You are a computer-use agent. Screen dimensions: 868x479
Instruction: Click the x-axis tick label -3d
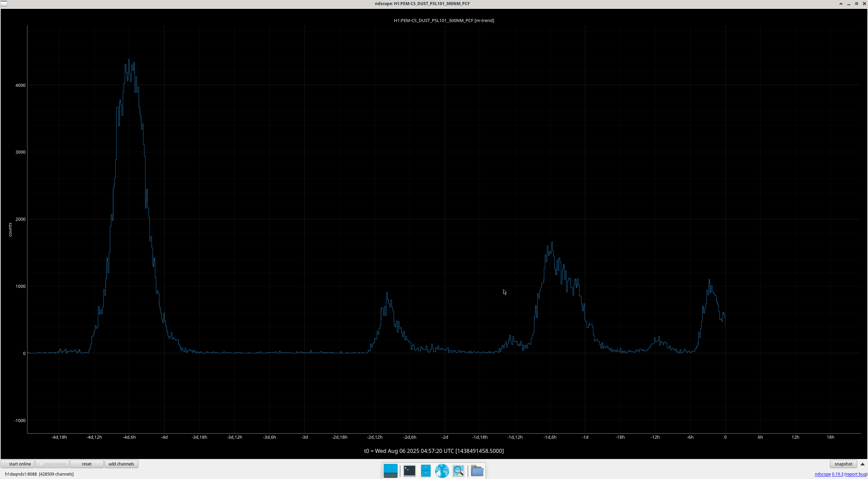click(x=304, y=437)
